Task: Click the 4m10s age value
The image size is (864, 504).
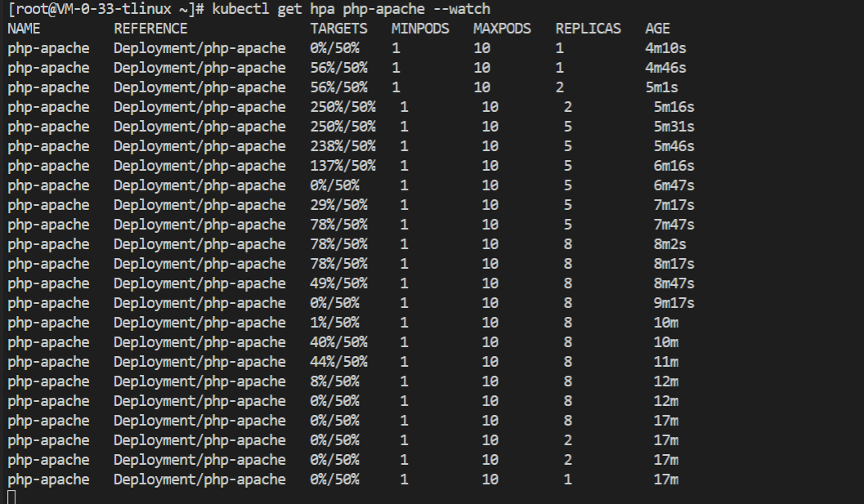Action: 665,48
